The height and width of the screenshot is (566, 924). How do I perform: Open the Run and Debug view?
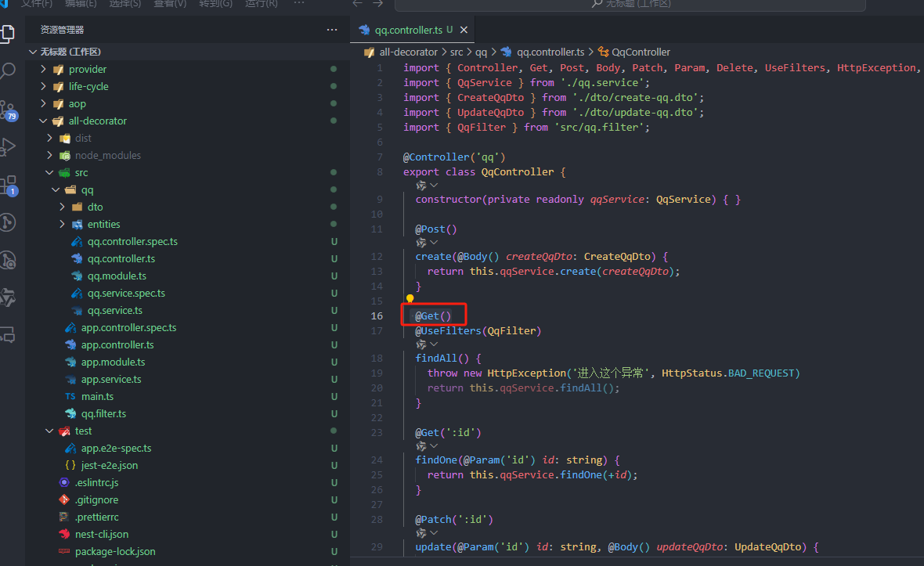click(8, 146)
